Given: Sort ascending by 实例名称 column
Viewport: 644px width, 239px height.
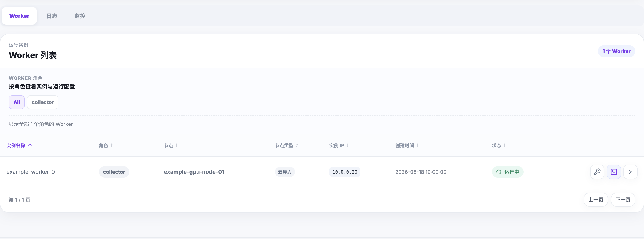Looking at the screenshot, I should 19,145.
